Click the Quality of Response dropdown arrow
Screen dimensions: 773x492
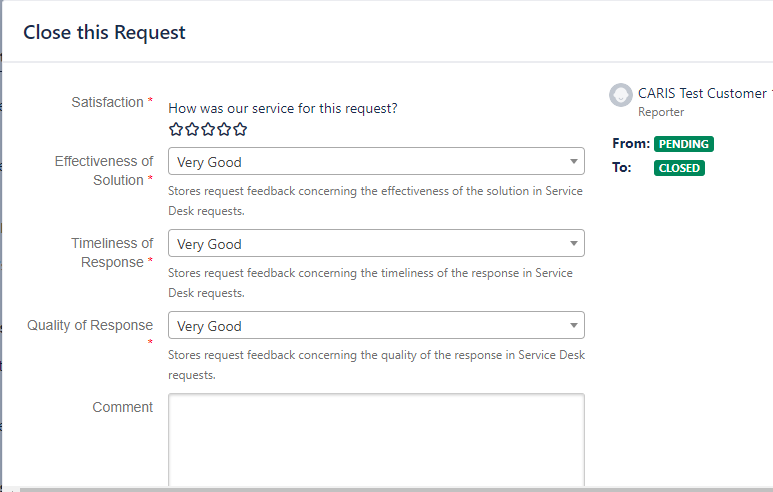pyautogui.click(x=573, y=325)
